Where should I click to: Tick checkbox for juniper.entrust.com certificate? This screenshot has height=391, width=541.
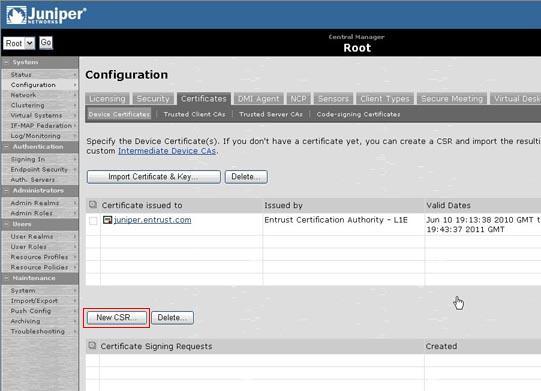(93, 220)
